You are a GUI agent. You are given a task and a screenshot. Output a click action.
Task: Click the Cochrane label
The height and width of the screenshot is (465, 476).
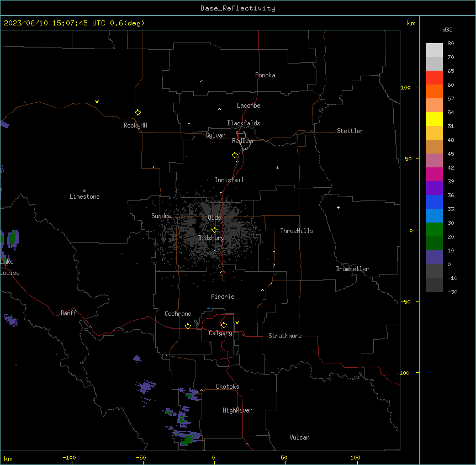point(178,314)
